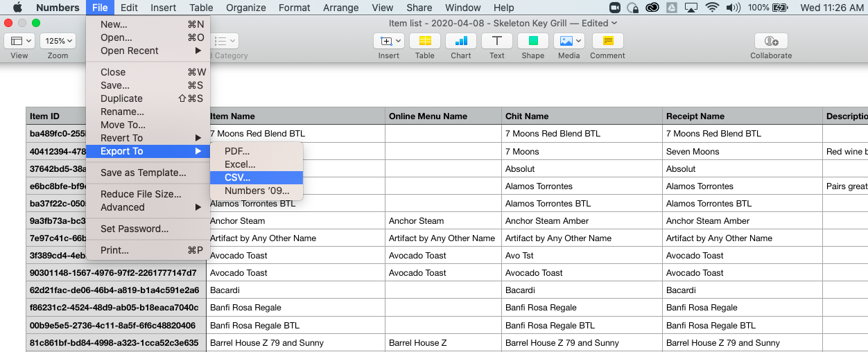Click the Wi-Fi icon in the menu bar
The width and height of the screenshot is (868, 352).
(x=711, y=8)
